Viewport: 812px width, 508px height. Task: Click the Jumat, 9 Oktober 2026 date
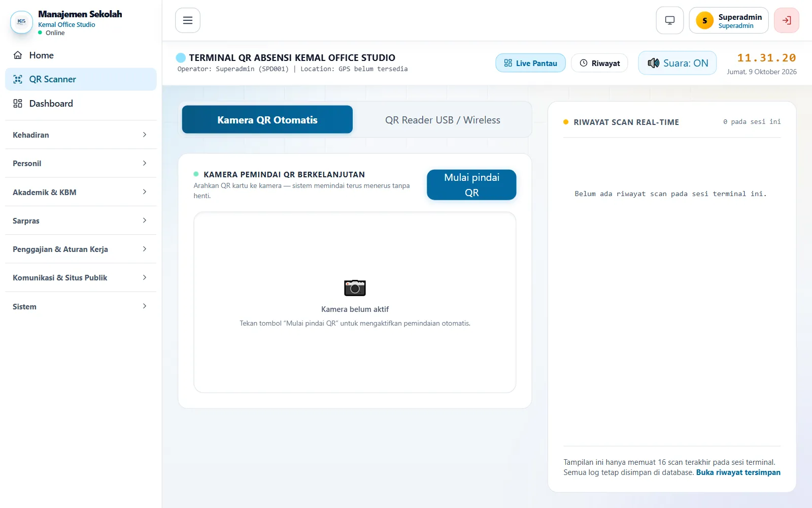pos(761,72)
